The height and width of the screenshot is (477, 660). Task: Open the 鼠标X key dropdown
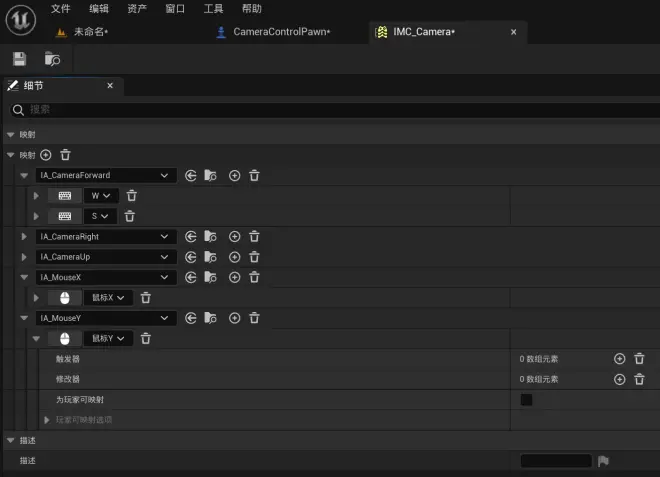coord(108,298)
